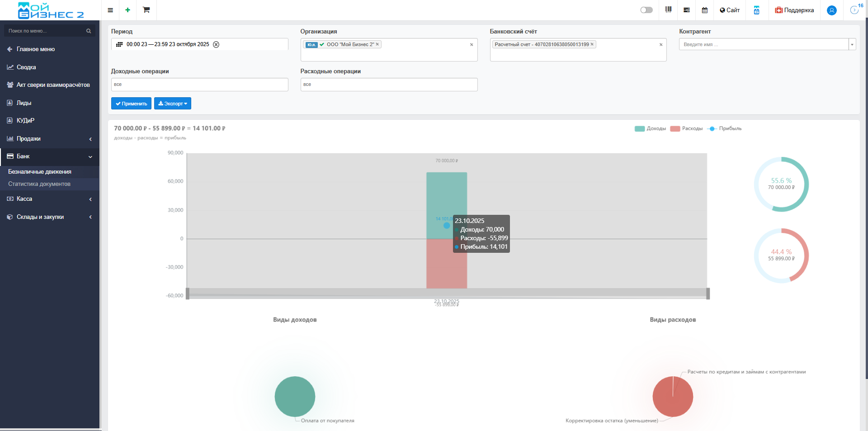Open Сводка in the sidebar
This screenshot has width=868, height=431.
[26, 67]
